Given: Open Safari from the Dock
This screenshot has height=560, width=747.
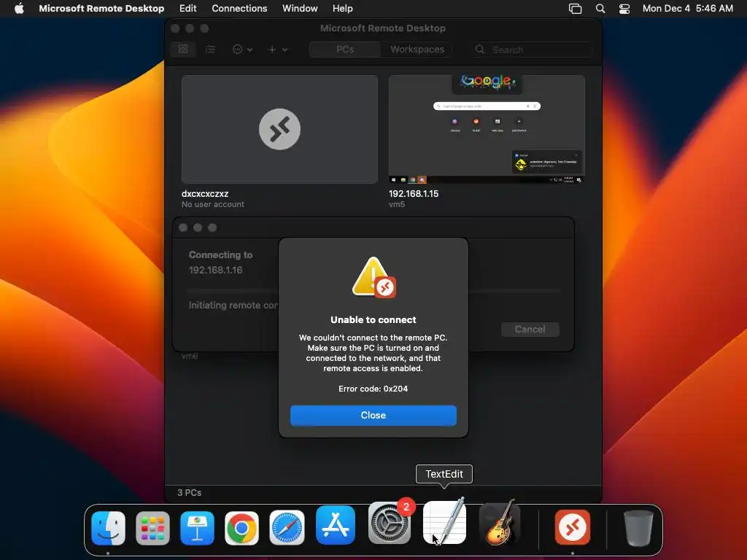Looking at the screenshot, I should tap(287, 528).
